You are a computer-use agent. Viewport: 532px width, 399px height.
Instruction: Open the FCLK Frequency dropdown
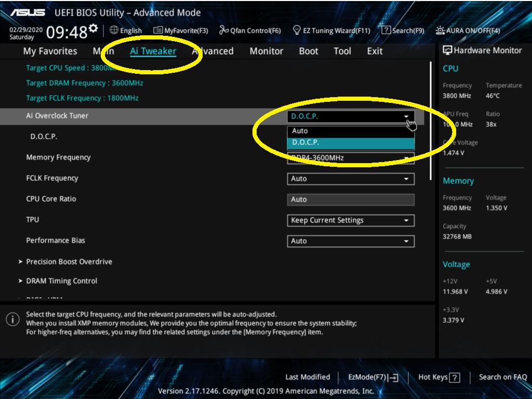[x=351, y=179]
